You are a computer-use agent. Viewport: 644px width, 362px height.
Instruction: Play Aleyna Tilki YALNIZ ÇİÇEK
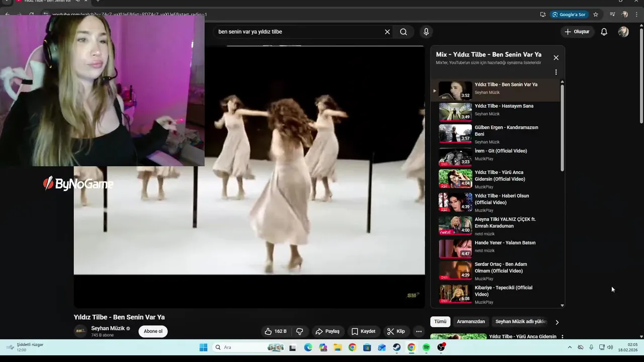[496, 226]
